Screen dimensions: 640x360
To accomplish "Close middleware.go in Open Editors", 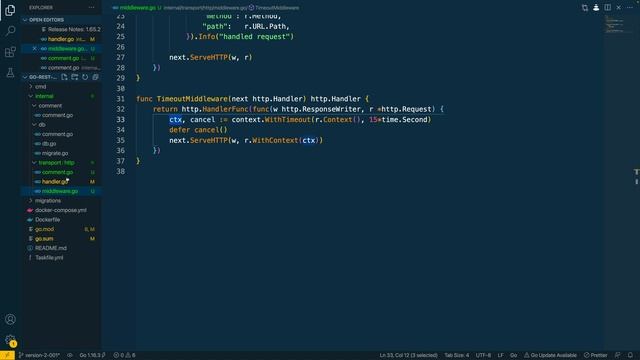I will 34,49.
